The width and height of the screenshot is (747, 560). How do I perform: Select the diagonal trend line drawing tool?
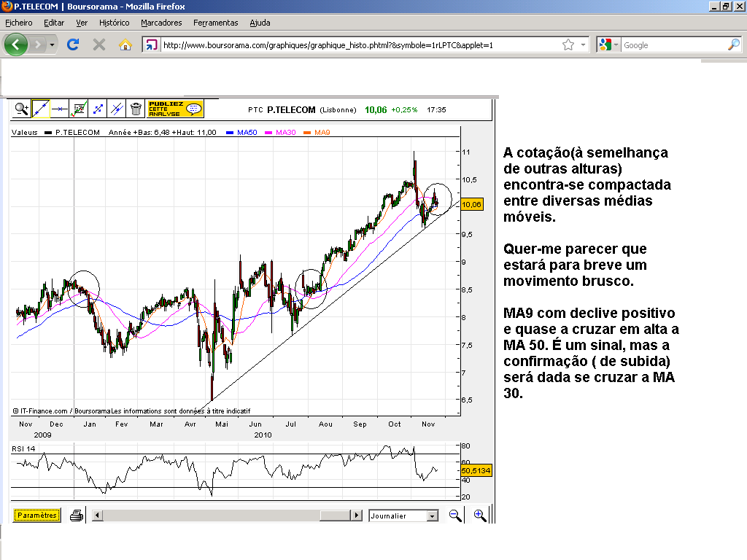tap(41, 109)
